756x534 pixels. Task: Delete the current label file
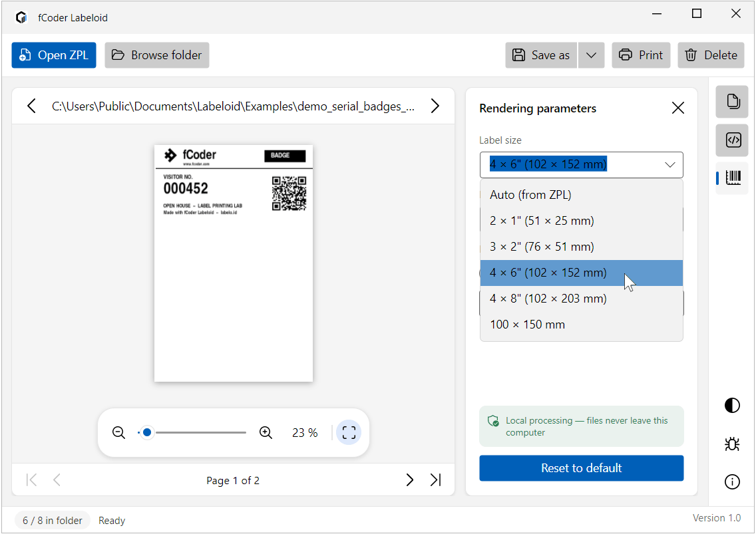[711, 55]
